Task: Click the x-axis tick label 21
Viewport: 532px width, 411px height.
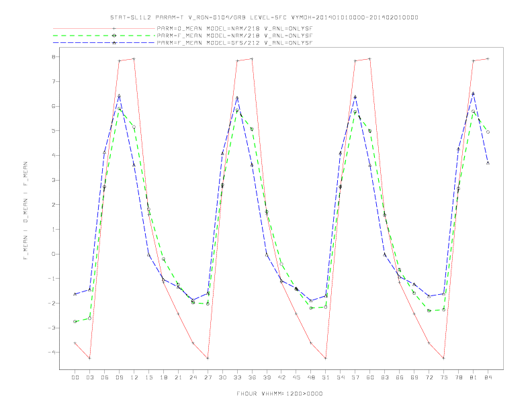Action: 178,377
